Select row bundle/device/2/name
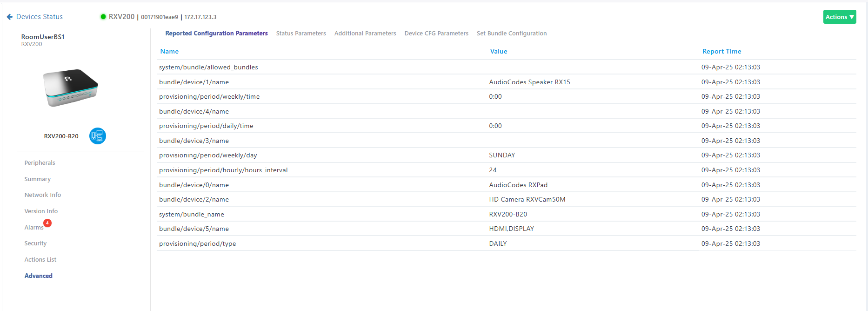Viewport: 868px width, 311px height. (x=507, y=199)
